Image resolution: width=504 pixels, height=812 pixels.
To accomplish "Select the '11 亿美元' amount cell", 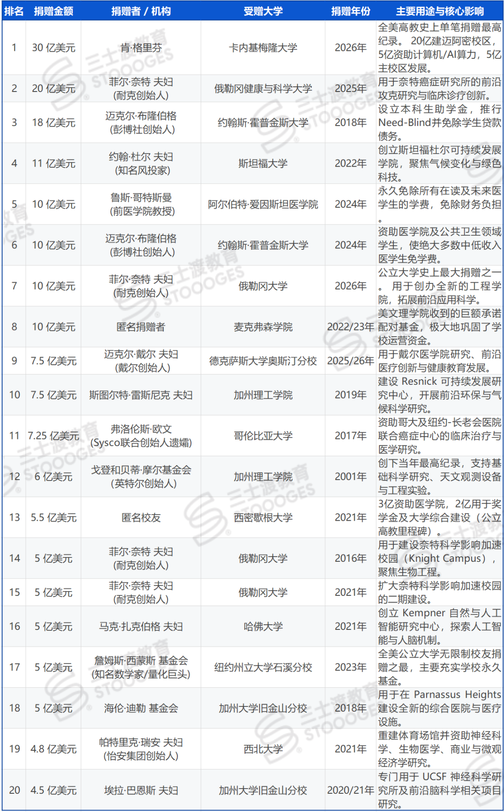I will tap(54, 163).
